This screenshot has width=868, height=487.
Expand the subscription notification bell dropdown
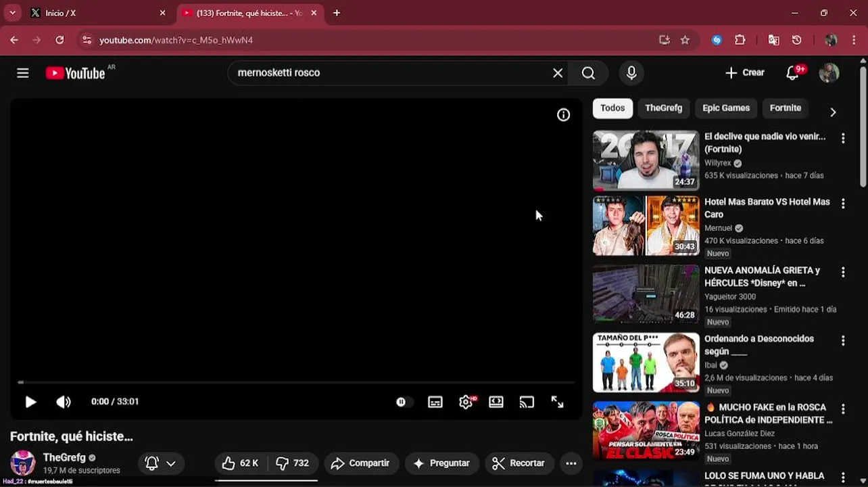[x=161, y=463]
